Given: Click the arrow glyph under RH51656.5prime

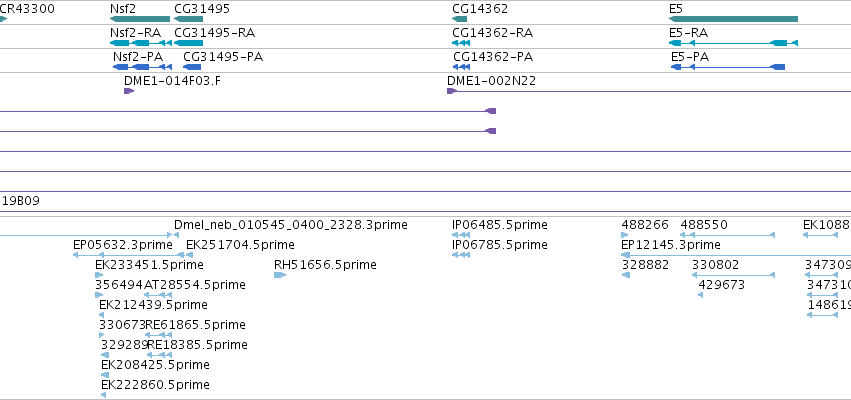Looking at the screenshot, I should click(x=280, y=275).
